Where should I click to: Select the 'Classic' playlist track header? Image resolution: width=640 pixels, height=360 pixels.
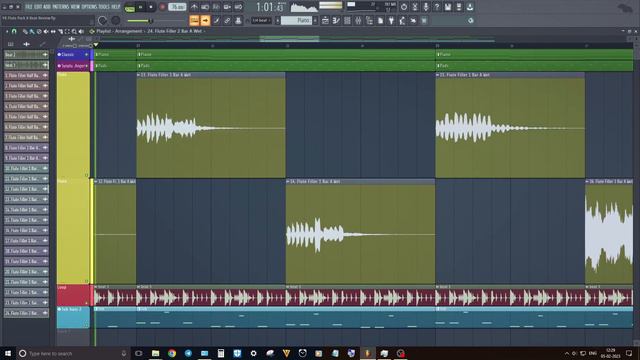click(x=73, y=54)
